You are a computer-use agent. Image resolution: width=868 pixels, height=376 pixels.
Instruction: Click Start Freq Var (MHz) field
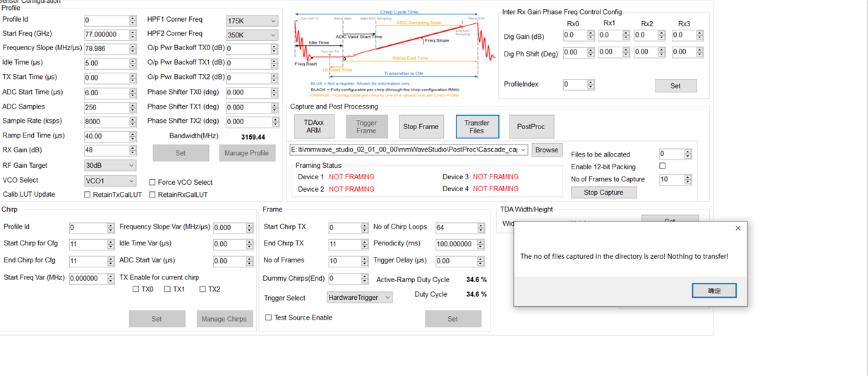pyautogui.click(x=88, y=278)
